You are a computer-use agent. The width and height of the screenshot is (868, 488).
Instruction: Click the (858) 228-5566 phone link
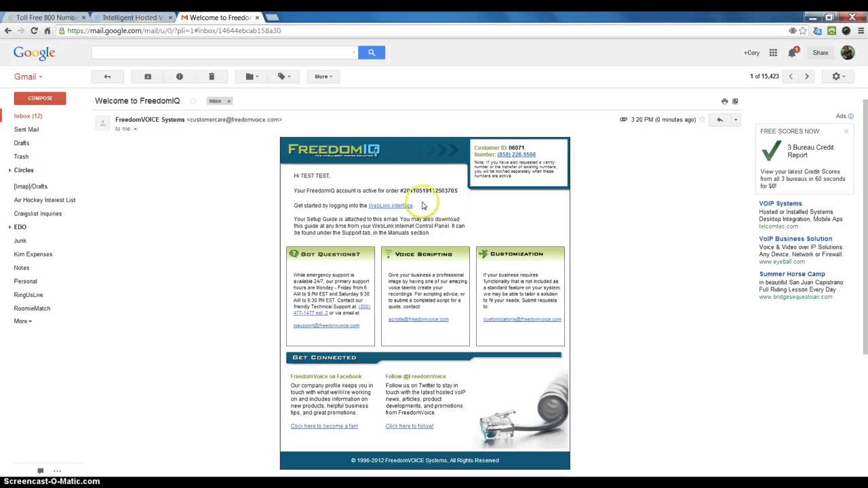pos(516,155)
